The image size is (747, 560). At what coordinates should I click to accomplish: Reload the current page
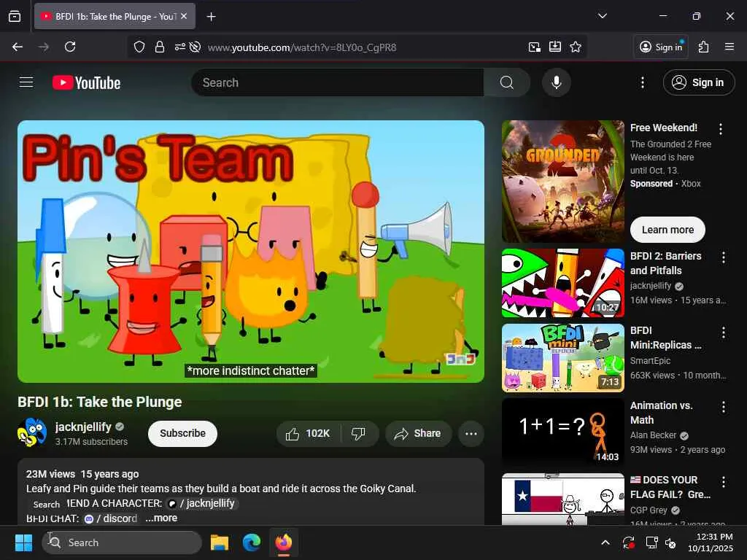[70, 47]
